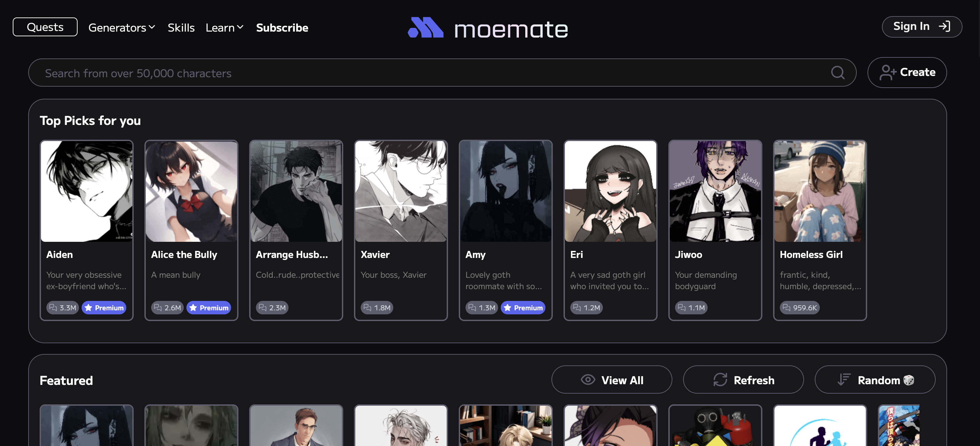Toggle Premium badge on Amy character

[523, 307]
